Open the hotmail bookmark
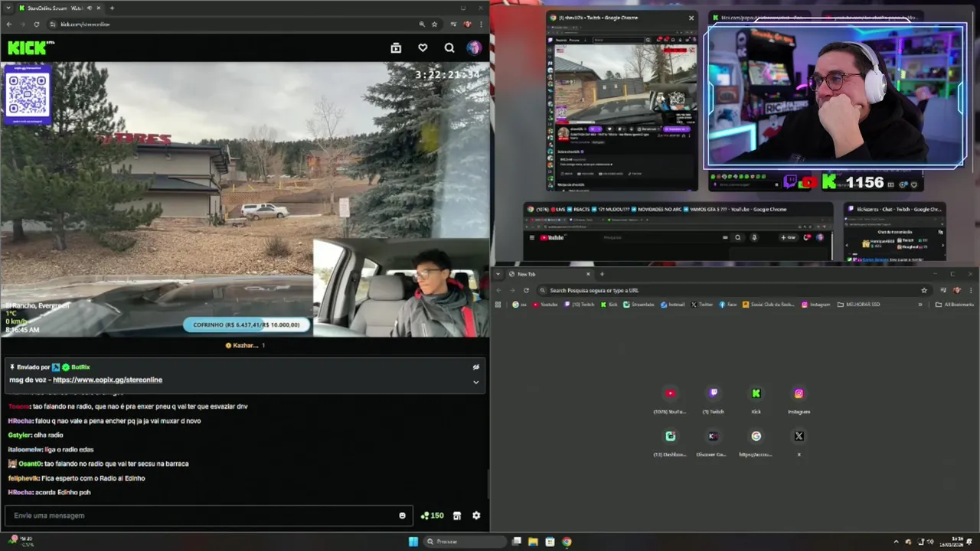The image size is (980, 551). click(673, 305)
